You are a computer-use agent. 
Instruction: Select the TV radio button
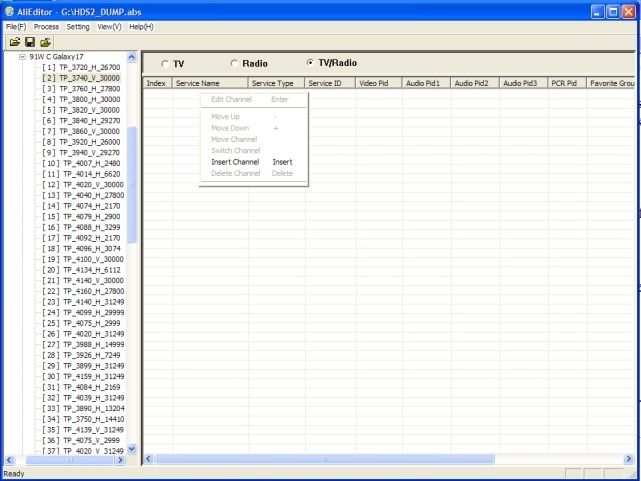pyautogui.click(x=165, y=64)
